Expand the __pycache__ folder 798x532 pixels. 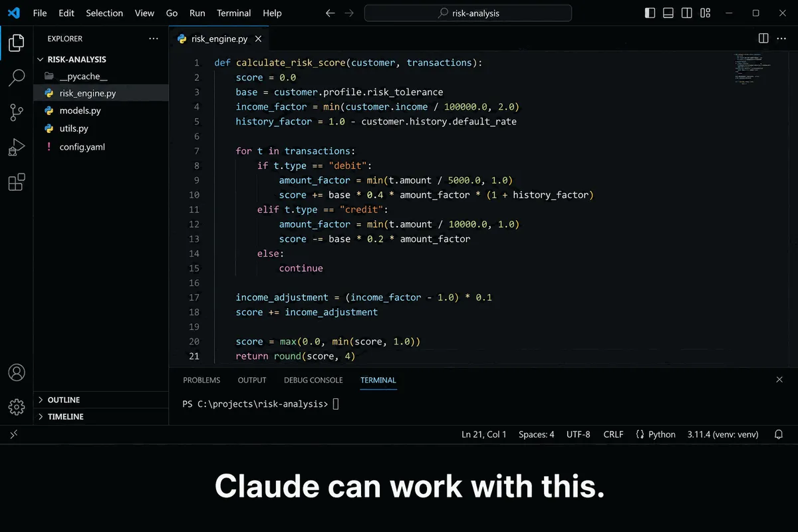[101, 76]
